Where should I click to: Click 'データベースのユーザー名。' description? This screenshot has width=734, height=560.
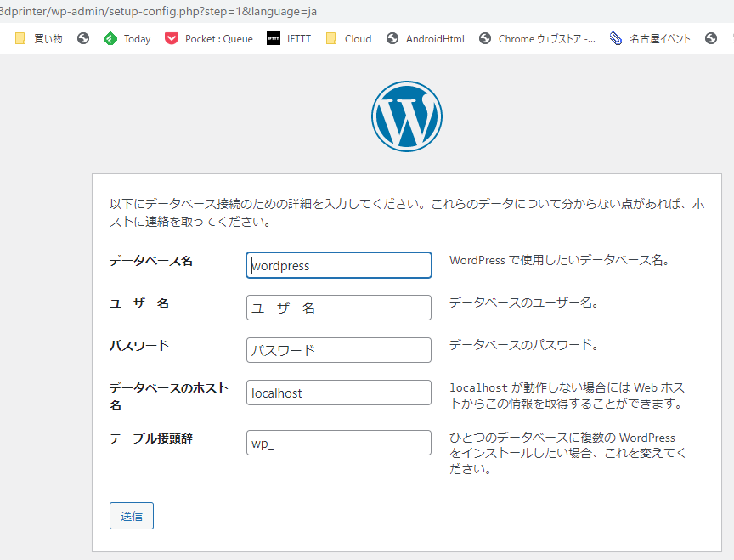pyautogui.click(x=524, y=303)
